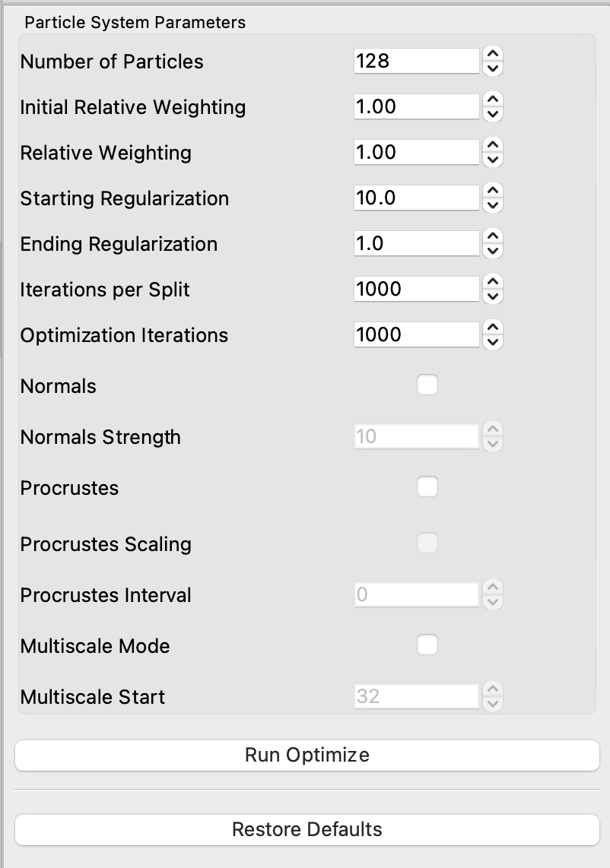
Task: Click the Procrustes Scaling checkbox
Action: (x=427, y=543)
